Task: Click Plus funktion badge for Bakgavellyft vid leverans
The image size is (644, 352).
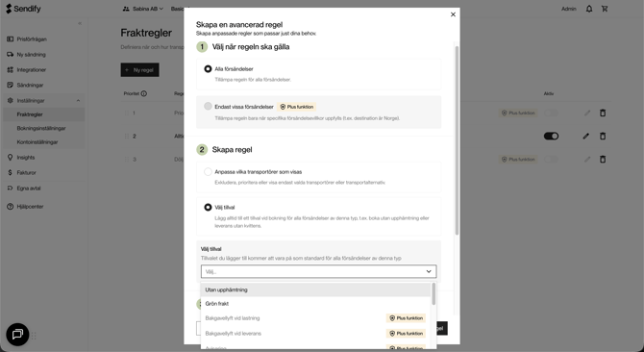Action: (x=406, y=334)
